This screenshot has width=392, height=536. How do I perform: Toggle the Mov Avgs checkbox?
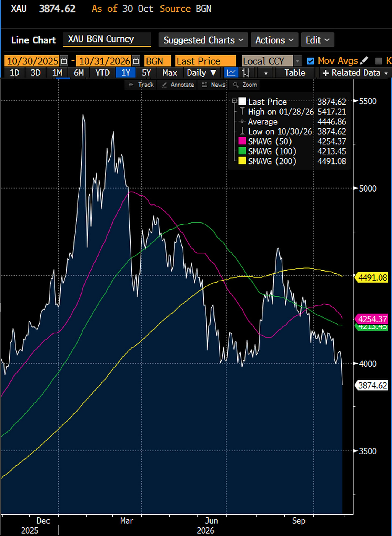tap(310, 61)
